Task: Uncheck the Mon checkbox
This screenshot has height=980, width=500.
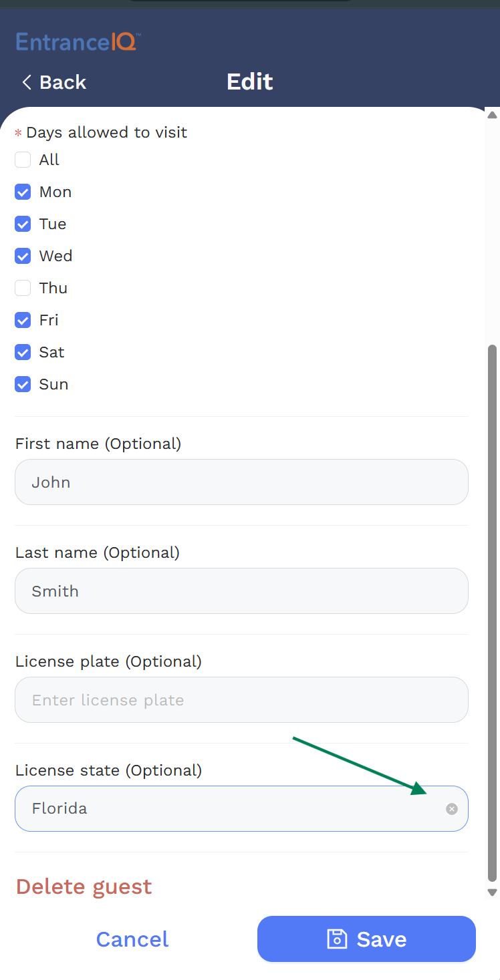Action: pos(23,192)
